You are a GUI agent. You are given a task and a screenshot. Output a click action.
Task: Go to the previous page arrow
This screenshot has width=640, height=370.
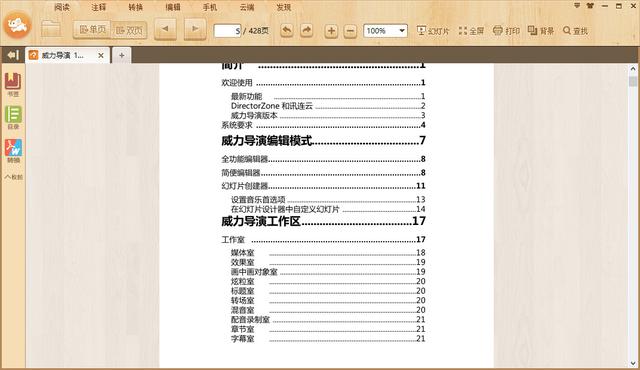pos(165,29)
